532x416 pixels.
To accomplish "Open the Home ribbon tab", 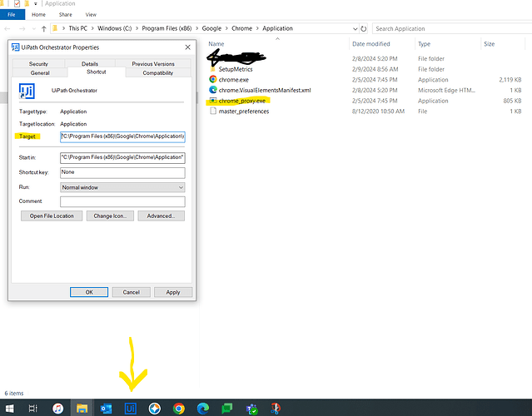I will pos(38,15).
